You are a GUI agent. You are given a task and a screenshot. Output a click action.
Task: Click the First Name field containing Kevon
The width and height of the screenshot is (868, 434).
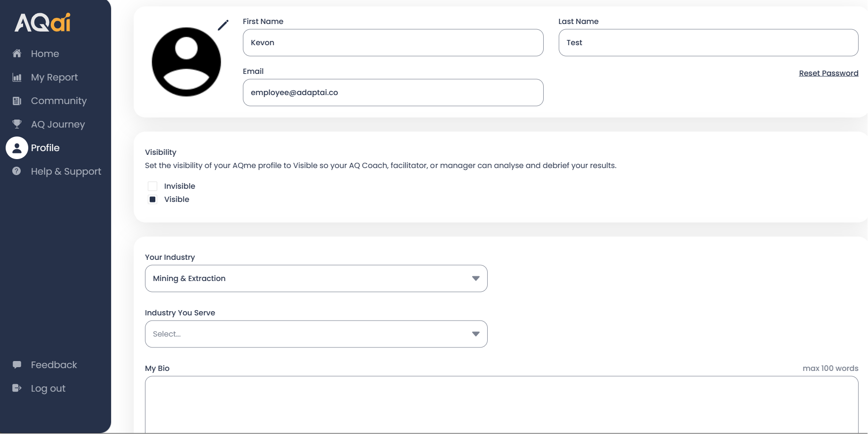click(393, 43)
